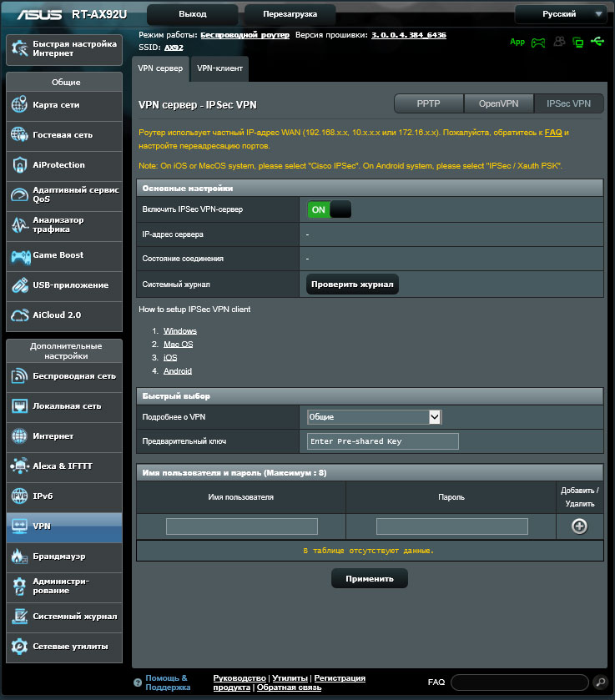
Task: Open the Alexa & IFTTT icon
Action: (x=19, y=466)
